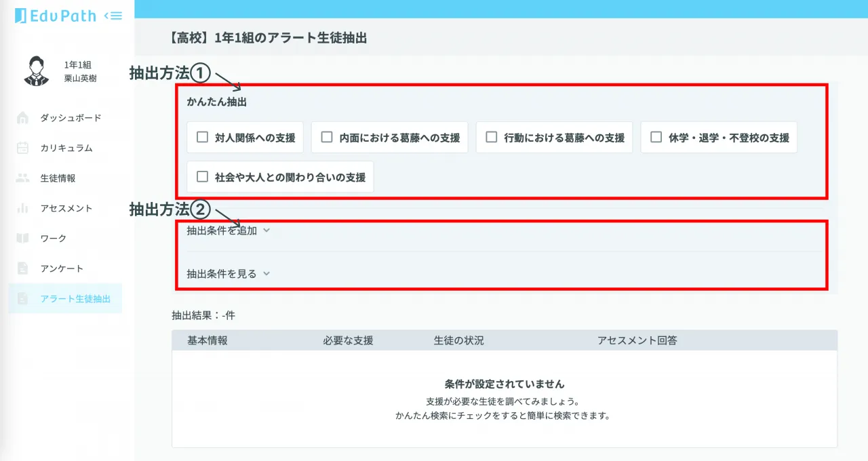Check the 社会や大人との関わり合いの支援 checkbox
The width and height of the screenshot is (868, 461).
coord(202,176)
